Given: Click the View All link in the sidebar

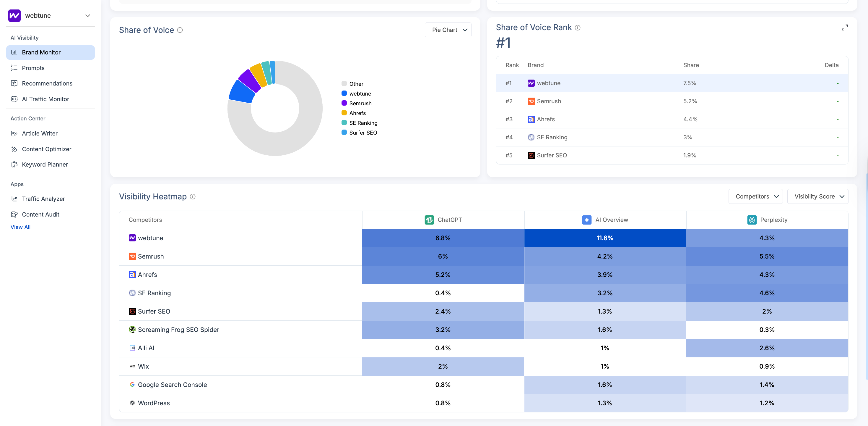Looking at the screenshot, I should click(x=20, y=227).
